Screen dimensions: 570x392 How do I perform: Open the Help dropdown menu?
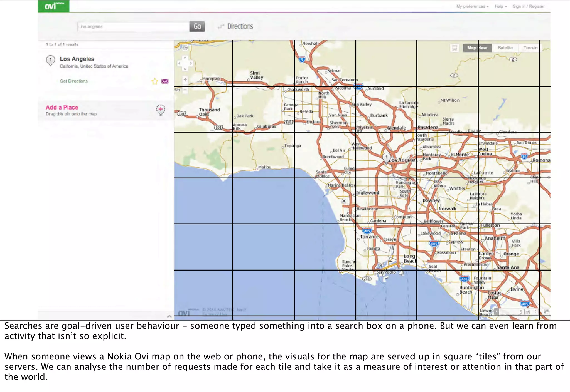(x=500, y=6)
